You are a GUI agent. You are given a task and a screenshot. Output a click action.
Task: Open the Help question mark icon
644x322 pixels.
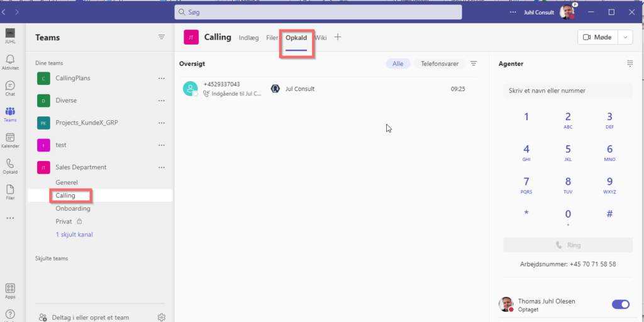[x=10, y=314]
